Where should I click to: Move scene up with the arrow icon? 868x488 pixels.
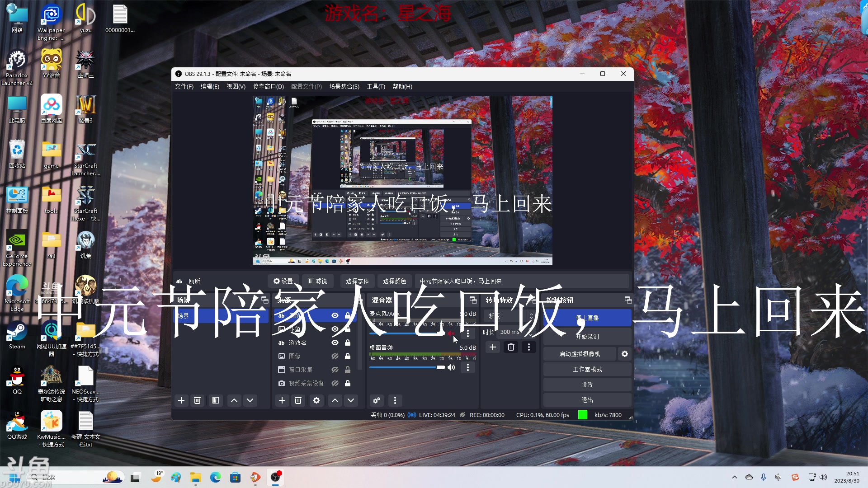[234, 400]
